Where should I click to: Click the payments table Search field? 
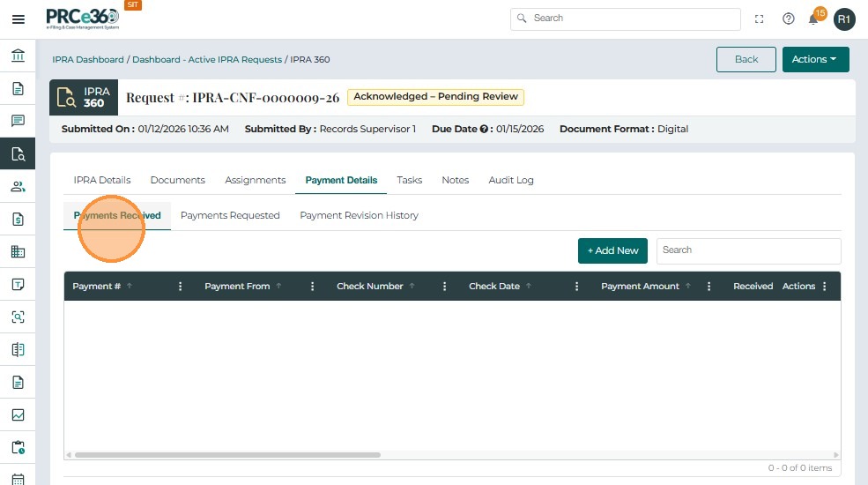[748, 250]
